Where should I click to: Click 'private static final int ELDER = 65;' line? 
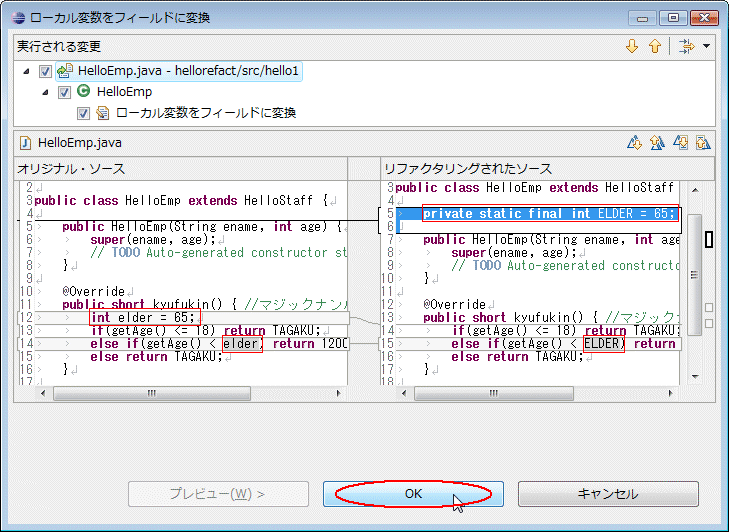(550, 213)
